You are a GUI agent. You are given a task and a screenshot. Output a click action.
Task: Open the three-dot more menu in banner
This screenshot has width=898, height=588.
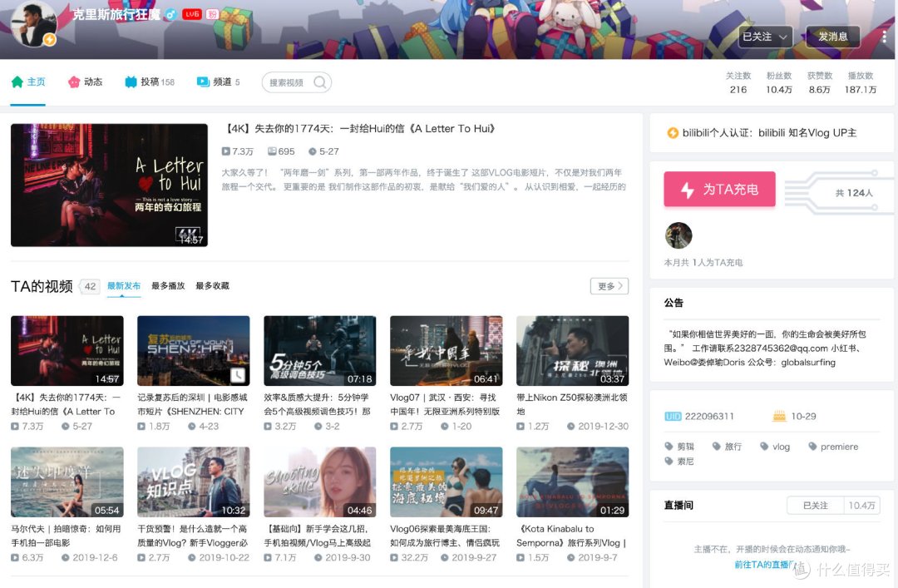point(884,37)
